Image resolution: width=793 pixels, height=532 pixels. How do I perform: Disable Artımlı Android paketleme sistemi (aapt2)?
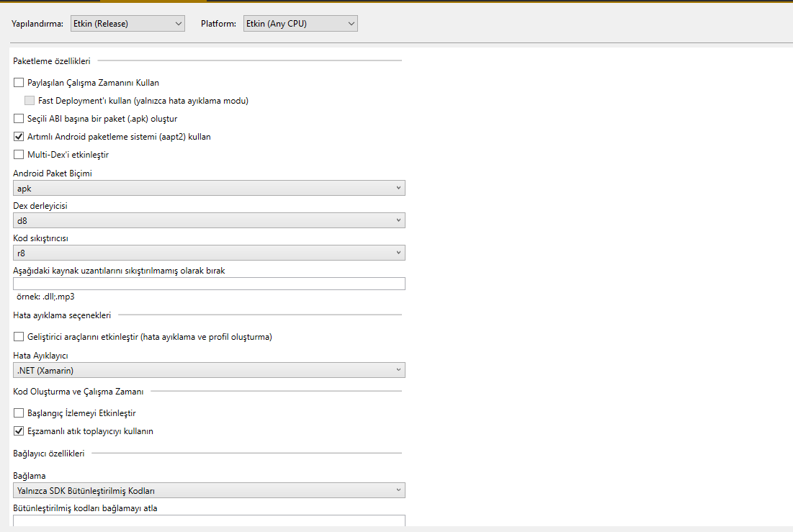point(18,136)
